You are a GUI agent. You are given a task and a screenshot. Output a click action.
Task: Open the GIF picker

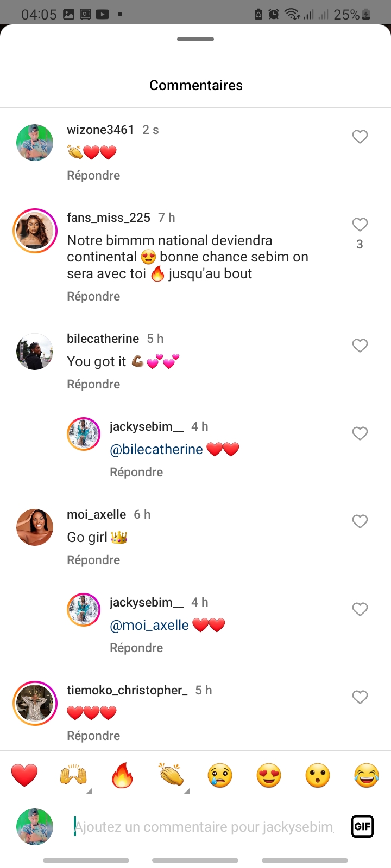pos(362,827)
